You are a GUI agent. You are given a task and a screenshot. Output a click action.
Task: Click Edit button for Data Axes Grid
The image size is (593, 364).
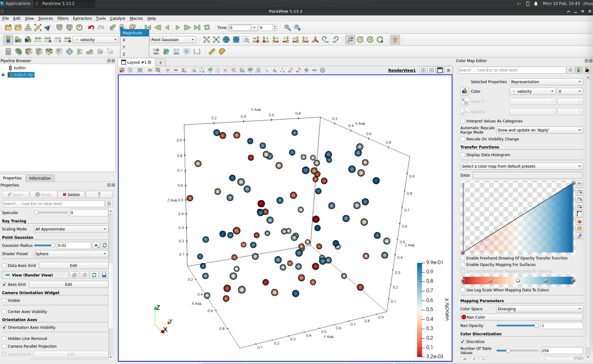click(x=73, y=265)
